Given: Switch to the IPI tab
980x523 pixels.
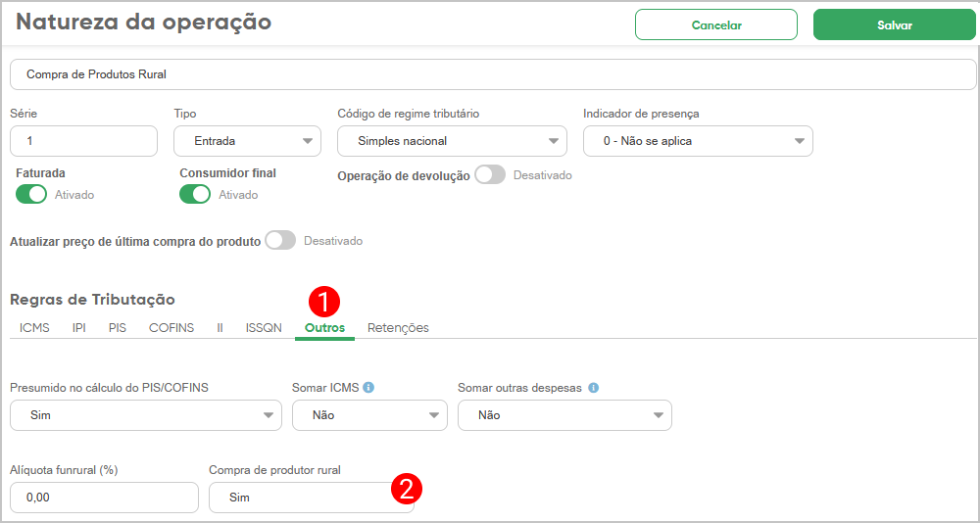Looking at the screenshot, I should (x=79, y=328).
